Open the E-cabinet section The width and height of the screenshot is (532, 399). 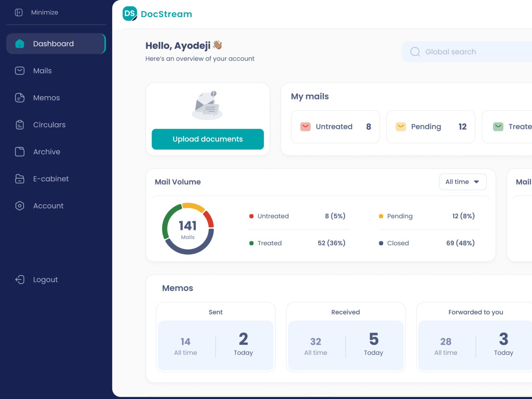point(51,179)
